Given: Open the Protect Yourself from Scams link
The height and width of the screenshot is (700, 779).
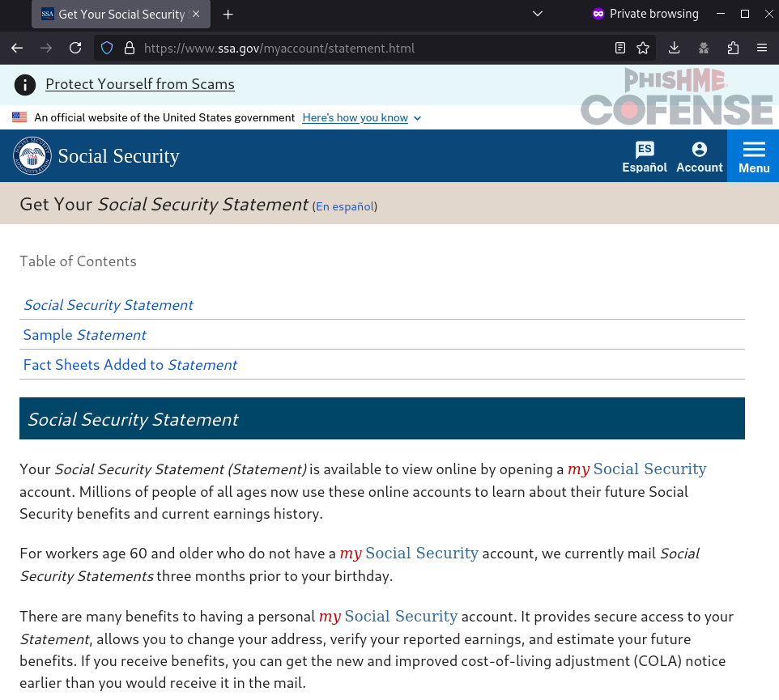Looking at the screenshot, I should [140, 84].
